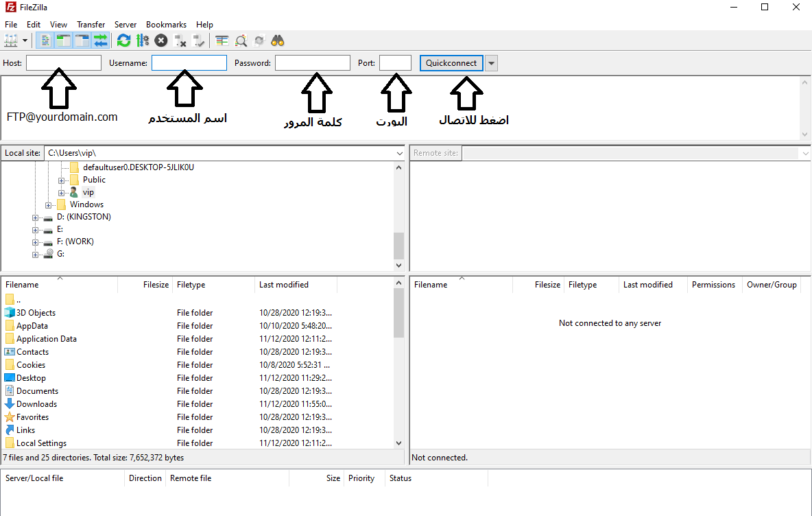This screenshot has width=812, height=516.
Task: Click the 3D Objects folder icon
Action: pyautogui.click(x=10, y=312)
